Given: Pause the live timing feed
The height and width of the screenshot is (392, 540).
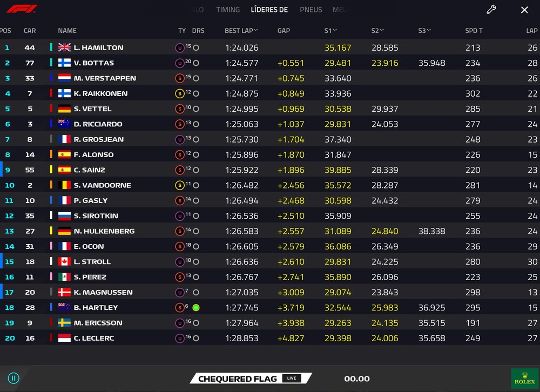Looking at the screenshot, I should click(x=13, y=378).
